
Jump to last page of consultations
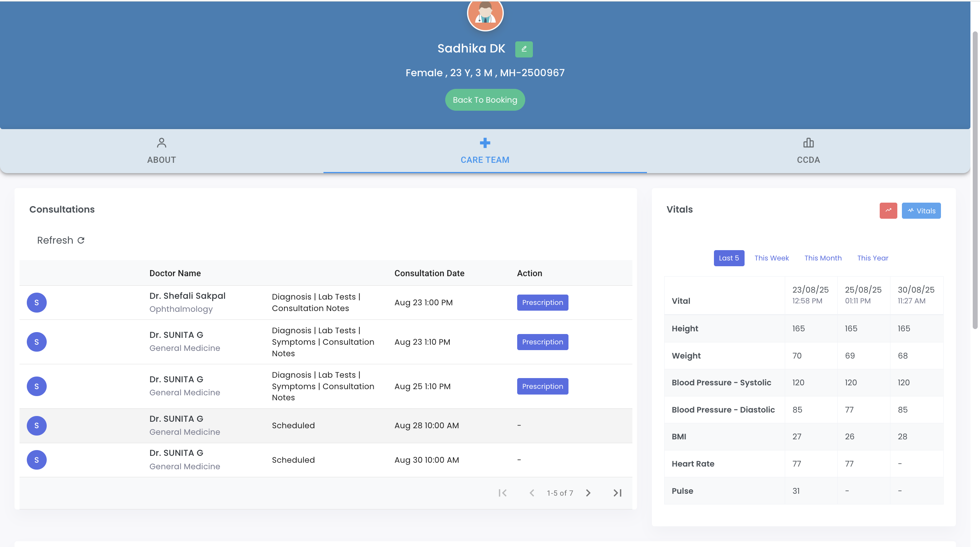(617, 493)
